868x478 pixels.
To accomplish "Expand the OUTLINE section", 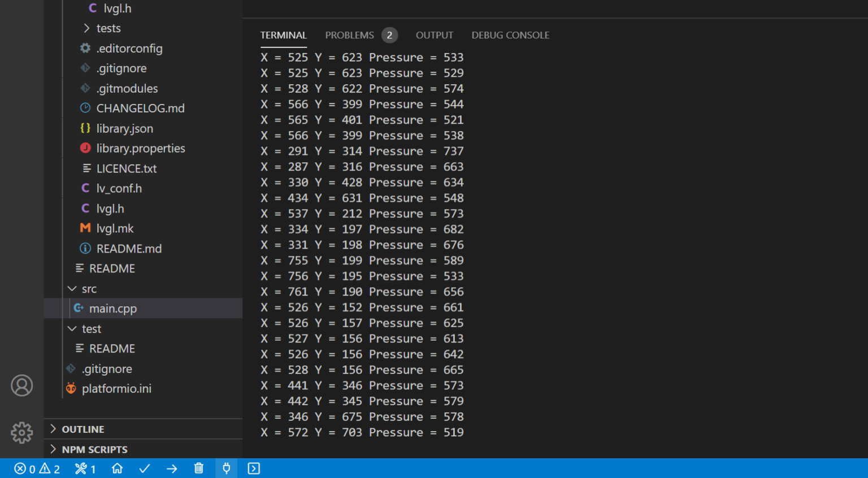I will tap(83, 429).
